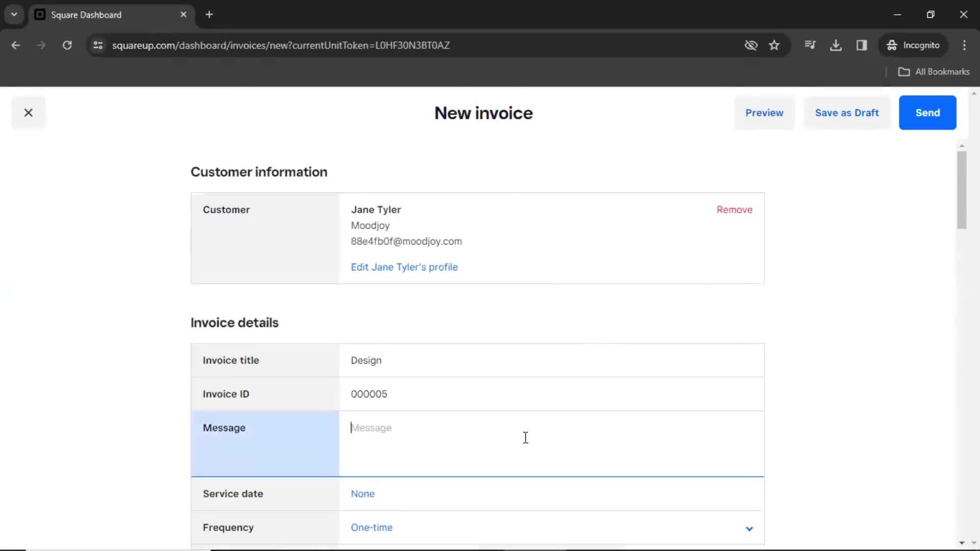The height and width of the screenshot is (551, 980).
Task: Click the Frequency dropdown chevron
Action: point(749,529)
